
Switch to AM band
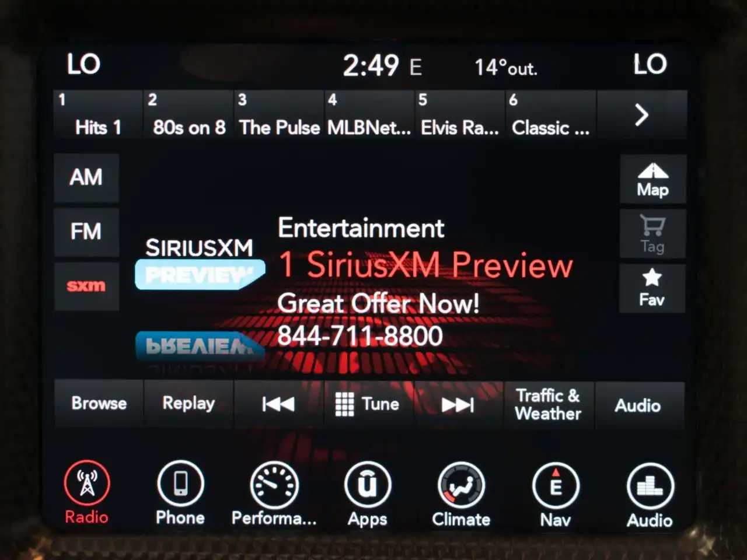click(x=86, y=177)
